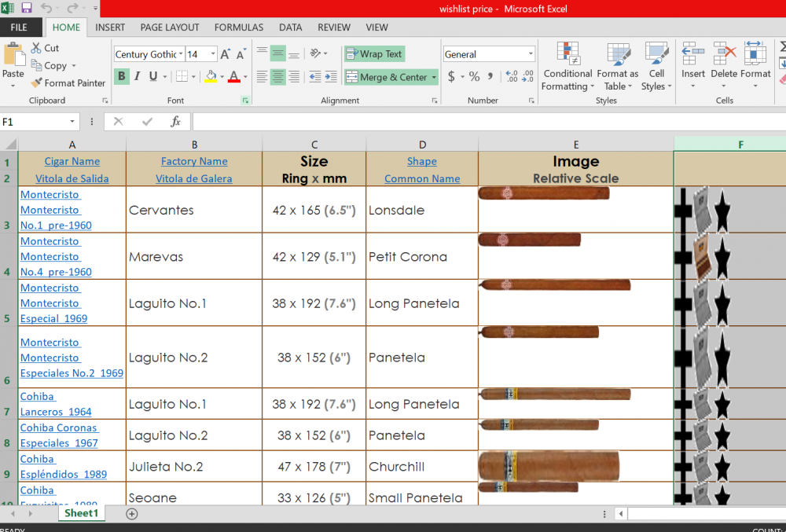Click the formula bar input field
This screenshot has width=786, height=532.
coord(489,121)
